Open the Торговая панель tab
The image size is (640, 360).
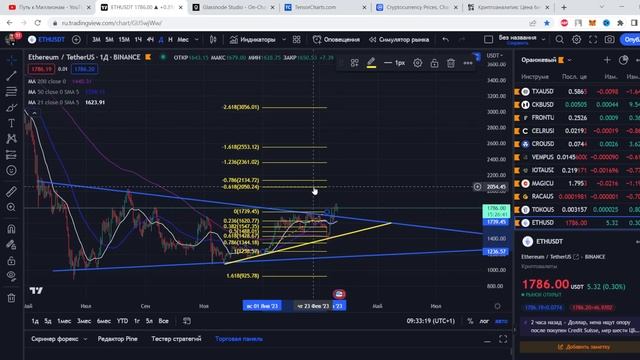click(239, 339)
